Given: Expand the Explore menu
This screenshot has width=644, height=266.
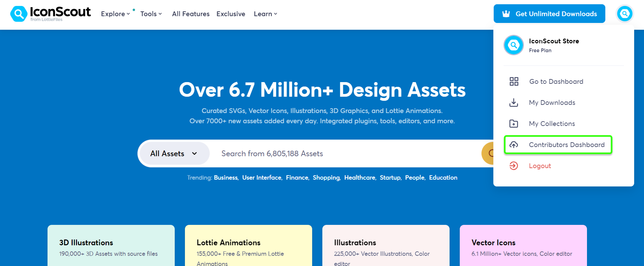Looking at the screenshot, I should [115, 14].
